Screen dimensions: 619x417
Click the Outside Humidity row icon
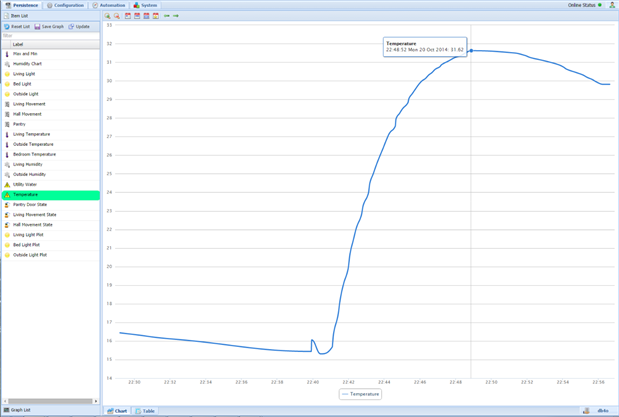click(7, 175)
